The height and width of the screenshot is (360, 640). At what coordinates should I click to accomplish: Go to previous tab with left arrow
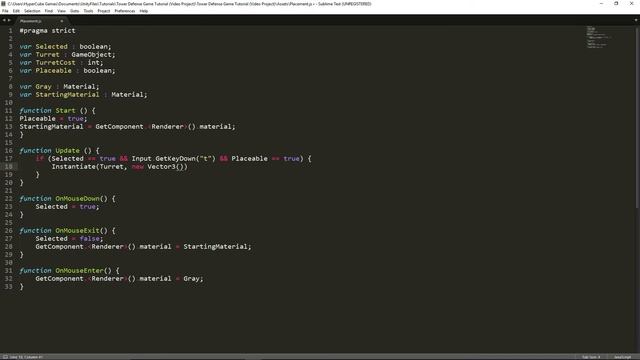4,20
